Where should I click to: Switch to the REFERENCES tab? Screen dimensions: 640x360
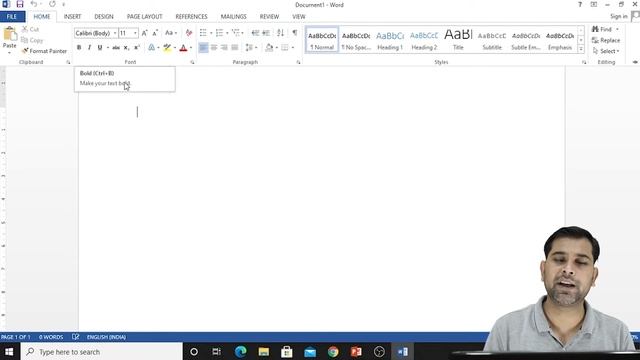pos(191,17)
